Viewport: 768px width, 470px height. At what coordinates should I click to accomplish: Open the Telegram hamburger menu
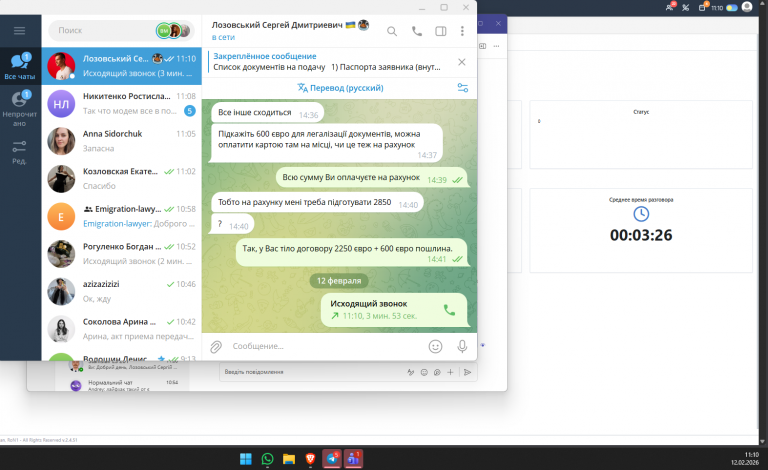tap(20, 31)
